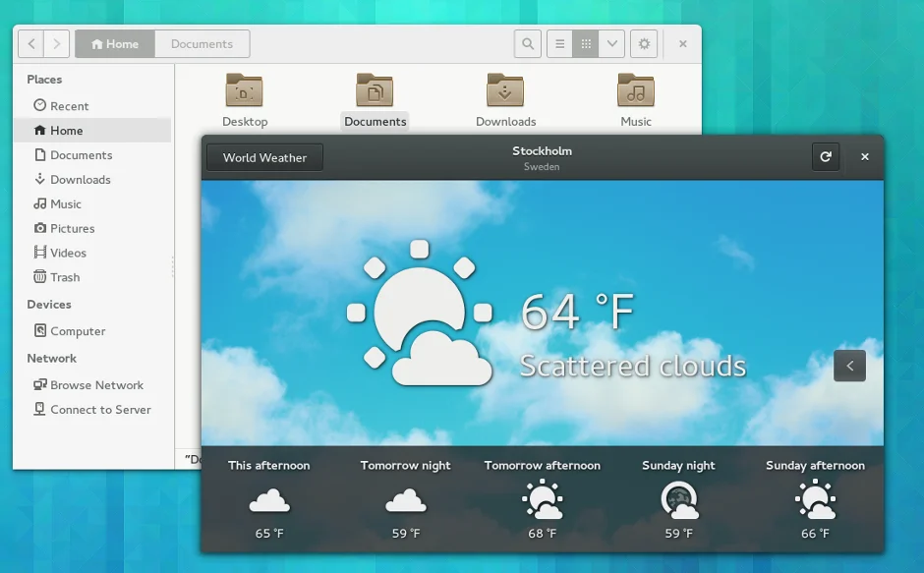
Task: Go forward using the right arrow
Action: click(57, 44)
